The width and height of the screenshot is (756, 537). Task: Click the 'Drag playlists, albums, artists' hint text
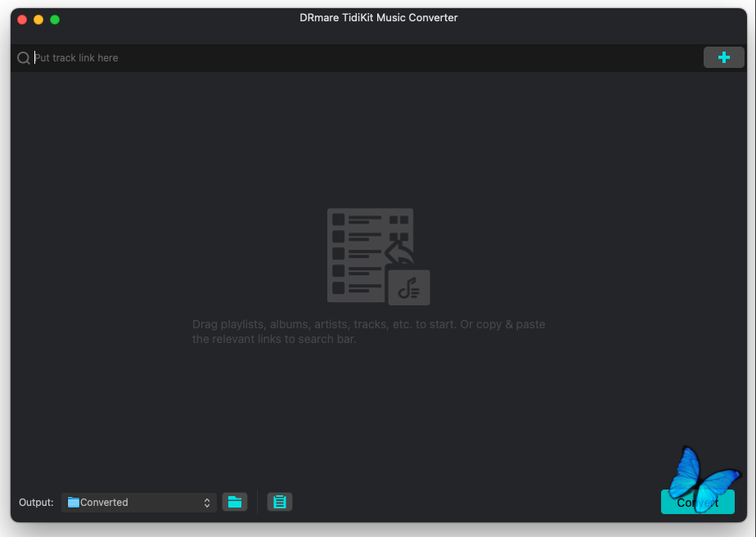point(369,332)
